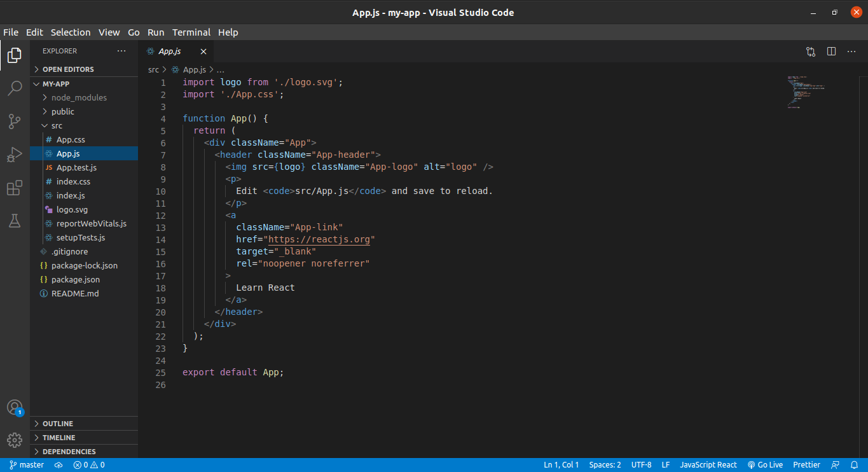The image size is (868, 472).
Task: Open the View menu
Action: click(109, 32)
